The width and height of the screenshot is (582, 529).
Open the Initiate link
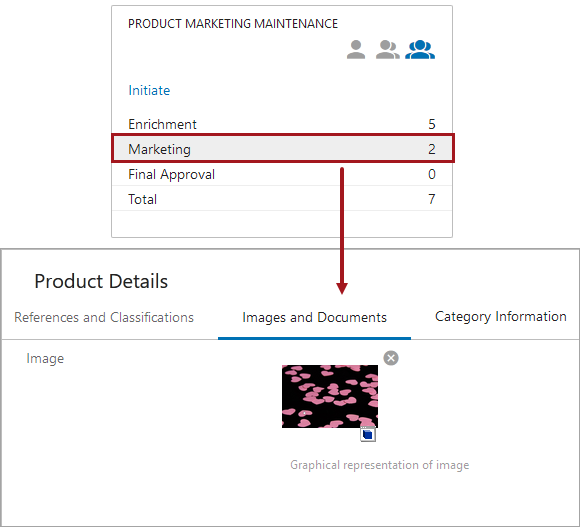point(149,90)
